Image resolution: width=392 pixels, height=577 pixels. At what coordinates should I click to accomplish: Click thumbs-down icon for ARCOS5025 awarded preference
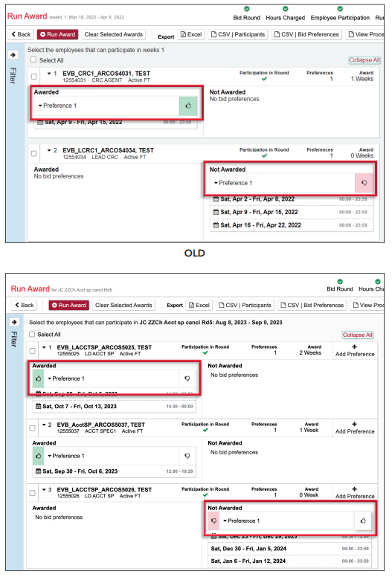pyautogui.click(x=187, y=378)
